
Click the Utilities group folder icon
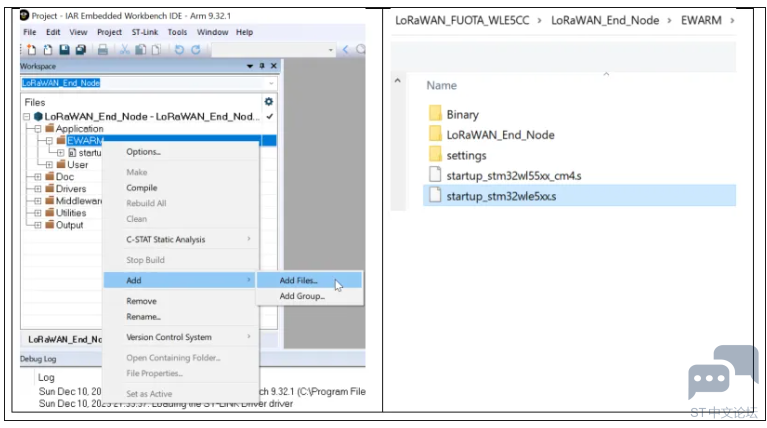(49, 213)
